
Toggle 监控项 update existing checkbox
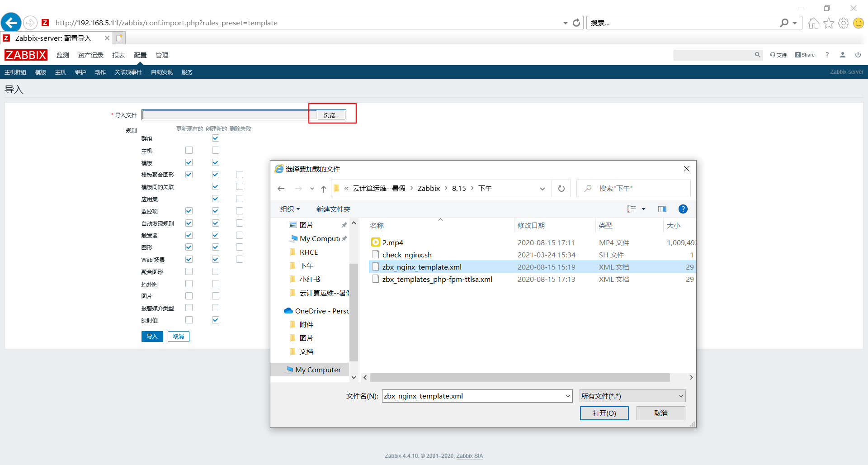[x=189, y=211]
